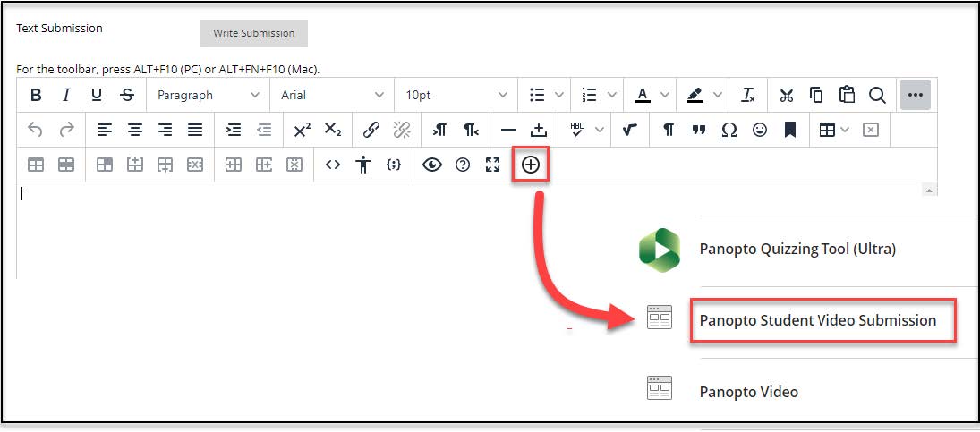Click the delete table icon
980x432 pixels.
871,130
